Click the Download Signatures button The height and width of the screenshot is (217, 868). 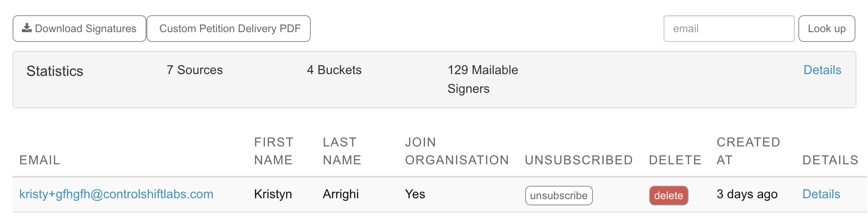[x=79, y=29]
